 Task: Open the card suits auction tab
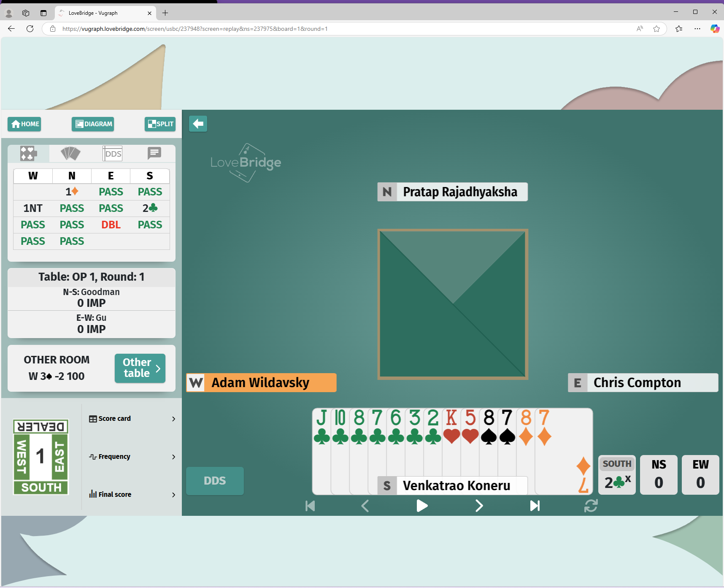click(28, 154)
